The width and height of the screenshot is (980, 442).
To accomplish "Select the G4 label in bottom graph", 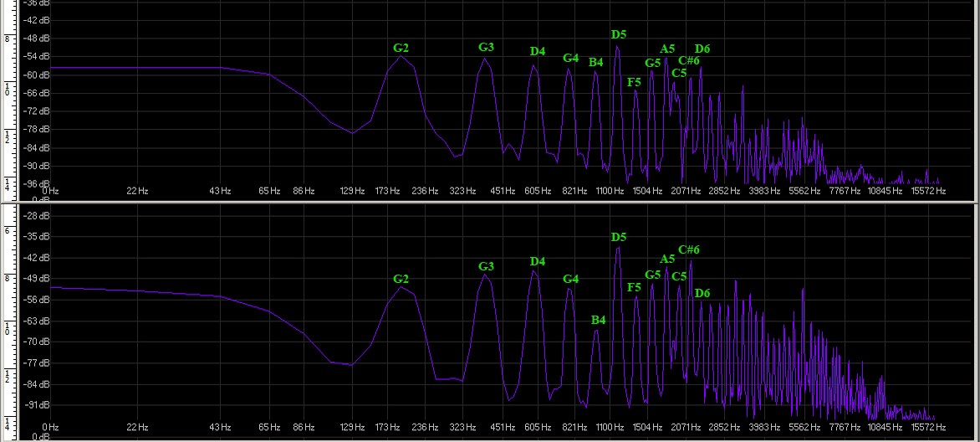I will [x=570, y=279].
